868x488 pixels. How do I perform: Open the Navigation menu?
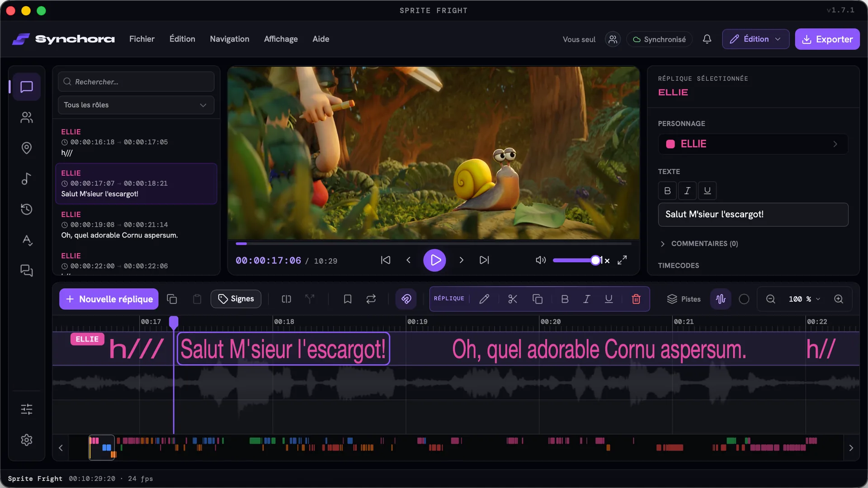click(x=230, y=39)
